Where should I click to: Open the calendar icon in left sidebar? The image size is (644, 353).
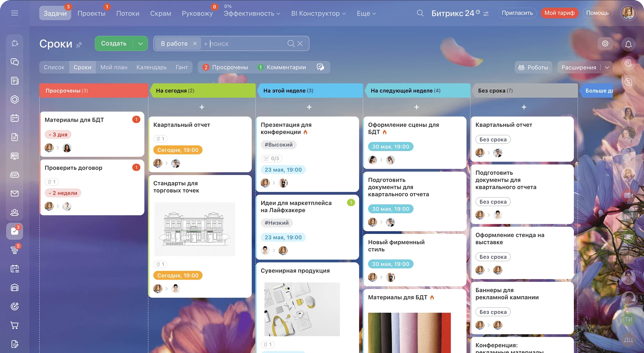click(15, 118)
